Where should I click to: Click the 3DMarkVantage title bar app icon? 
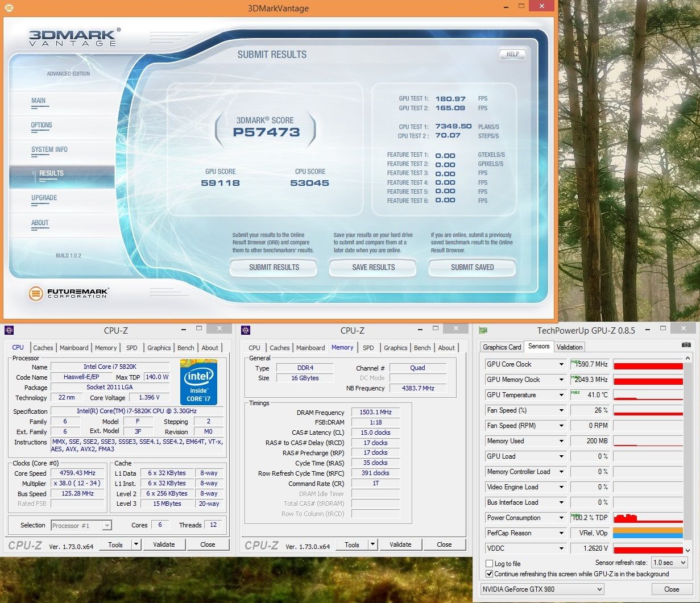(x=9, y=8)
